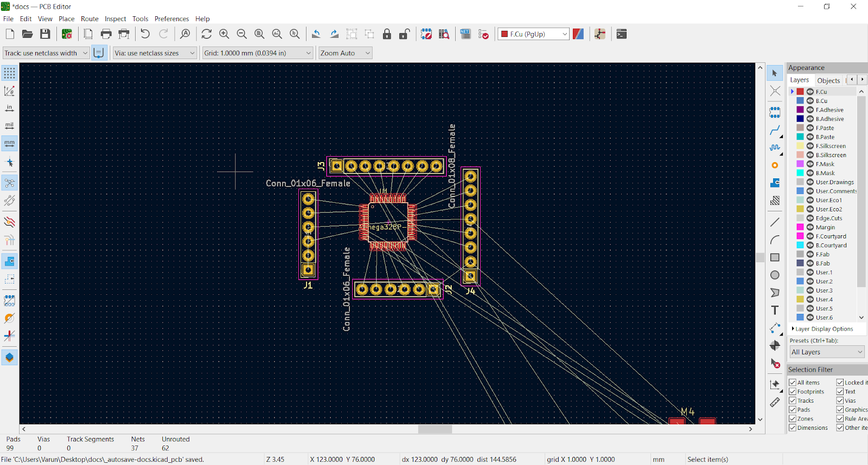This screenshot has width=868, height=465.
Task: Open scripting console icon
Action: coord(622,34)
